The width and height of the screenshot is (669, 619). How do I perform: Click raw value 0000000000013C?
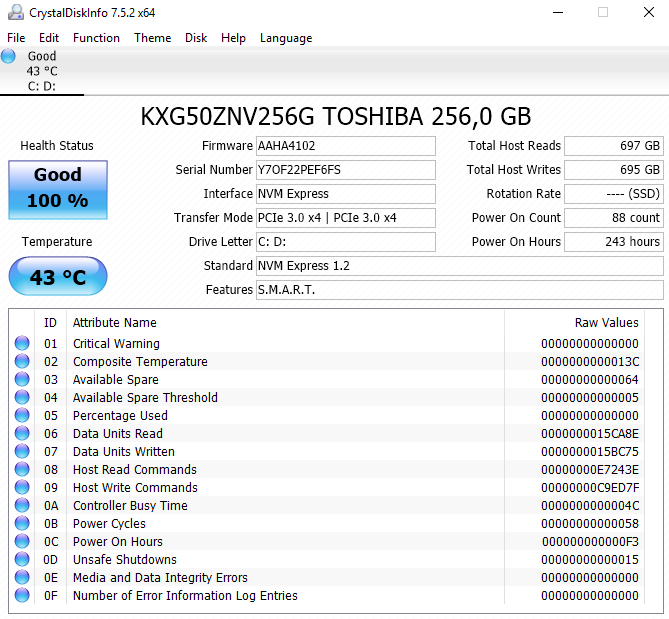pos(590,361)
